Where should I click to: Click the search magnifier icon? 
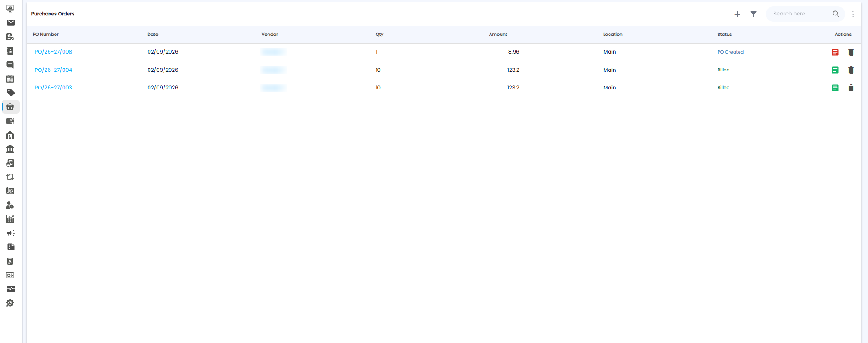(836, 14)
